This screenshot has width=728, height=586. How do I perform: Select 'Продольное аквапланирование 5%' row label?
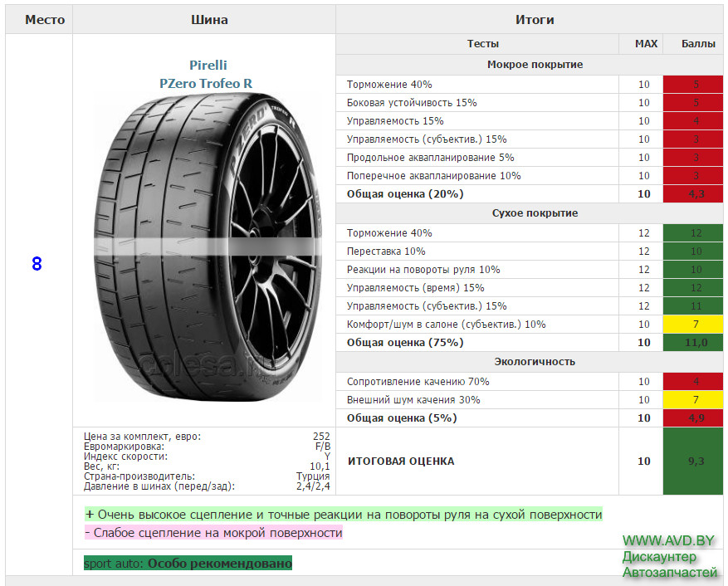(430, 158)
